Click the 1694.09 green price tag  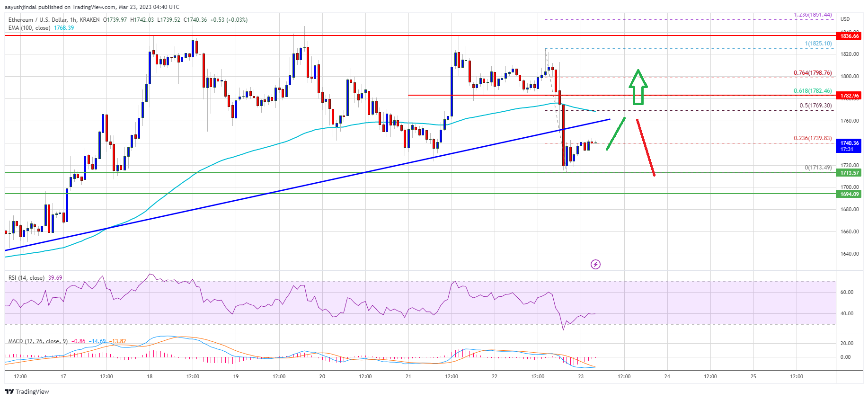(x=849, y=194)
